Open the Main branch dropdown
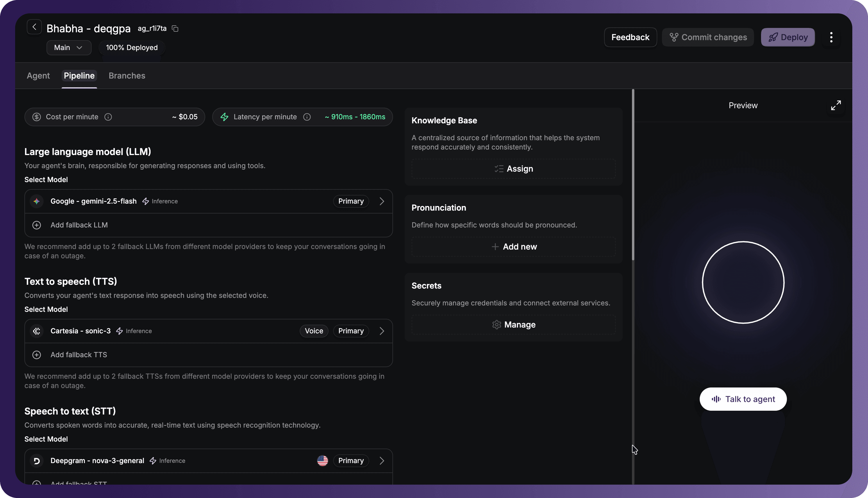The image size is (868, 498). point(69,47)
